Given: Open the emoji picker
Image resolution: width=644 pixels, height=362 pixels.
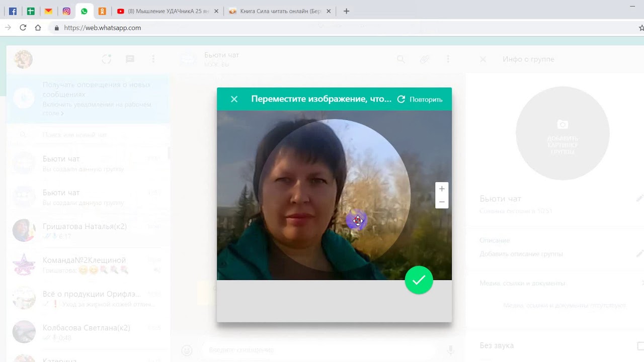Looking at the screenshot, I should pos(187,350).
